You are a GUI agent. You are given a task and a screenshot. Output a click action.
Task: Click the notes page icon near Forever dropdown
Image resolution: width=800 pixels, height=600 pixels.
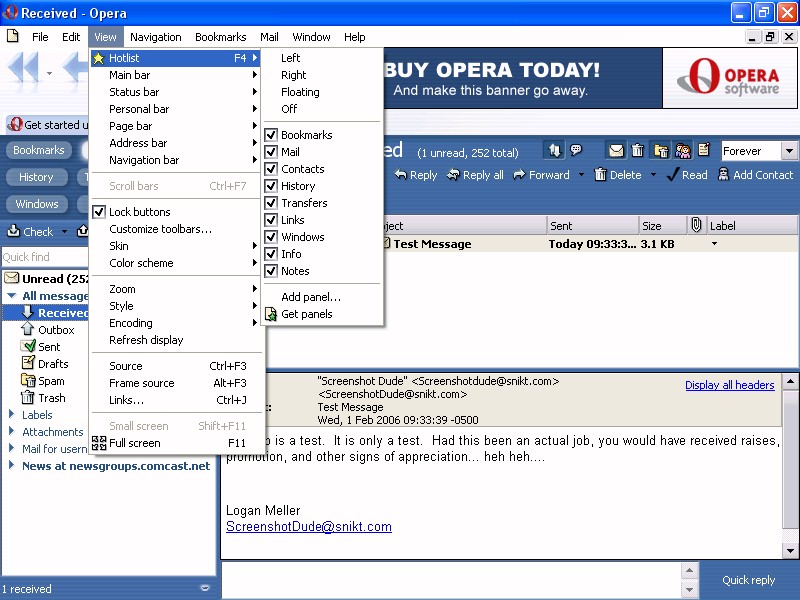[x=704, y=150]
